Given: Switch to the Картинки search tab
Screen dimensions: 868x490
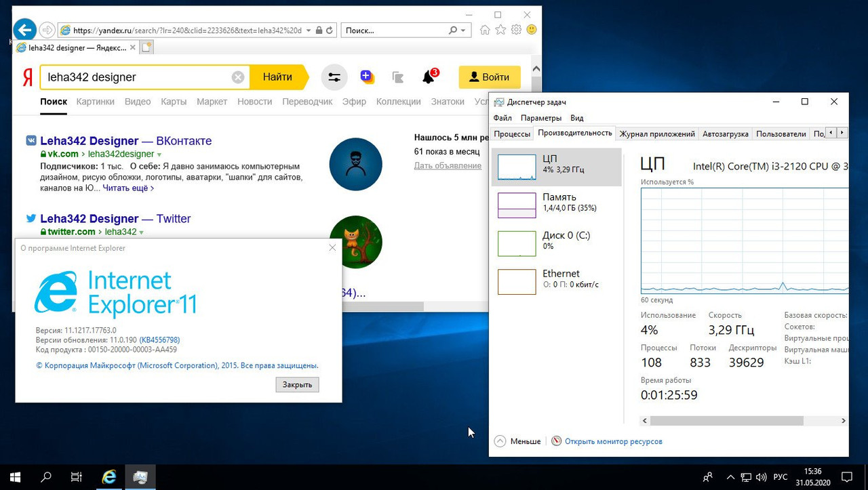Looking at the screenshot, I should [96, 102].
